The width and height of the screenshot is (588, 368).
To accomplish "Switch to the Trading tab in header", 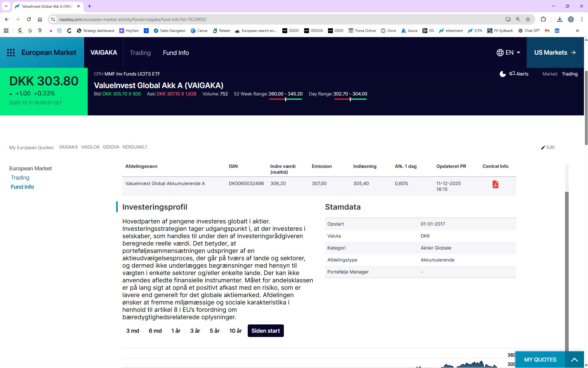I will [140, 53].
